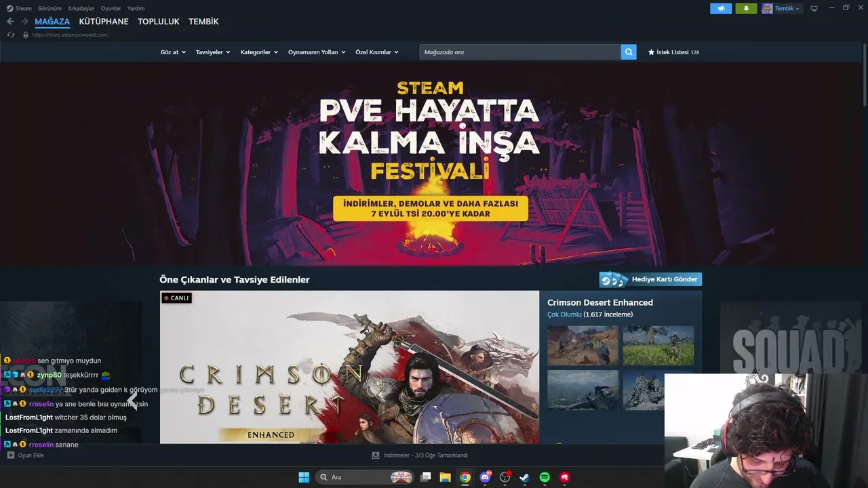Open the Yardım menu

(x=136, y=9)
